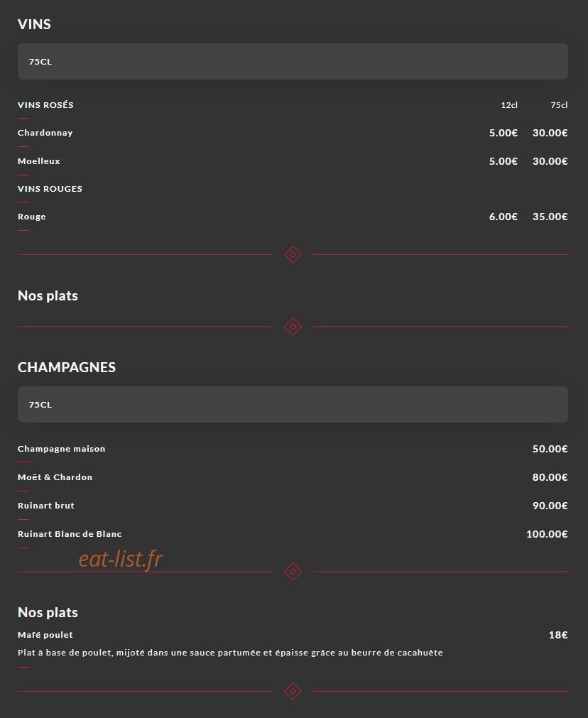Open the eat-list.fr watermark link
Viewport: 588px width, 718px height.
(x=121, y=559)
